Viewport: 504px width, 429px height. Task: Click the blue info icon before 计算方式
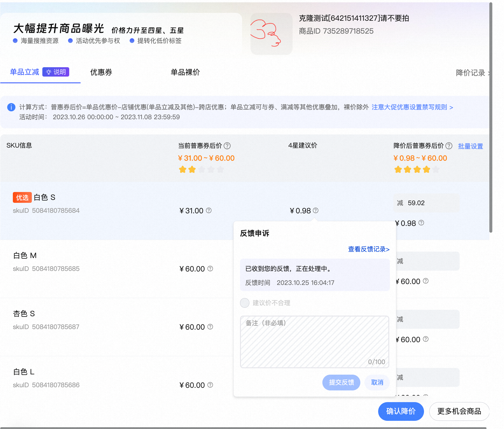[x=11, y=107]
